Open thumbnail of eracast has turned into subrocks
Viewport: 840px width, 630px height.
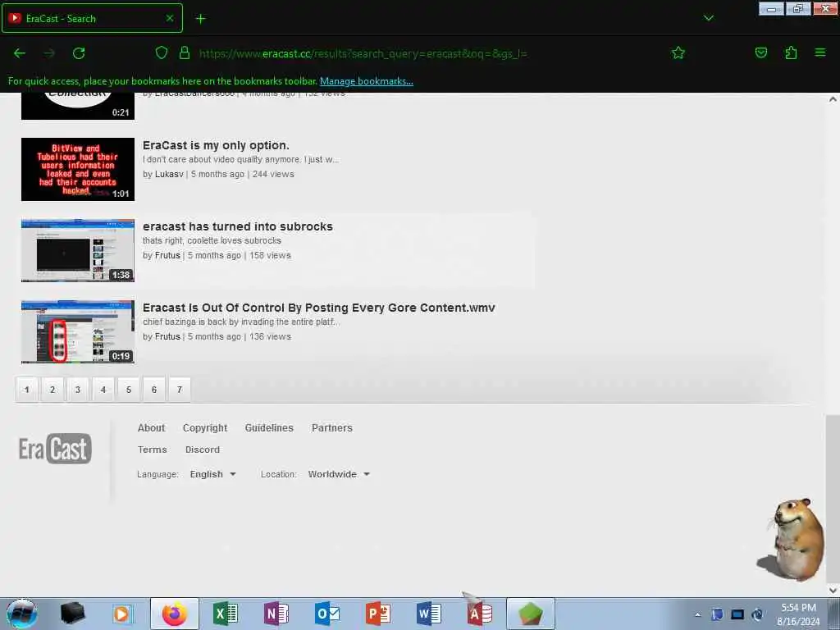point(78,250)
